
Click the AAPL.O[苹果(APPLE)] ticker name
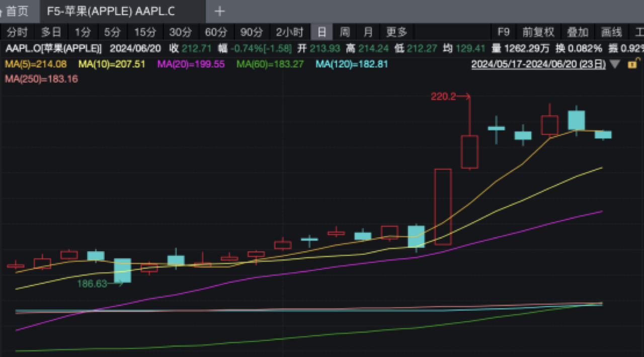53,49
